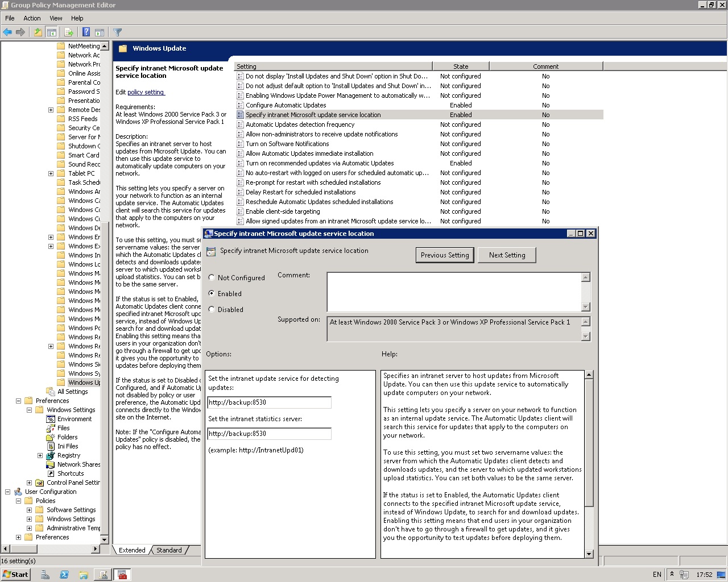Expand the Registry tree node
This screenshot has height=582, width=728.
(x=40, y=455)
